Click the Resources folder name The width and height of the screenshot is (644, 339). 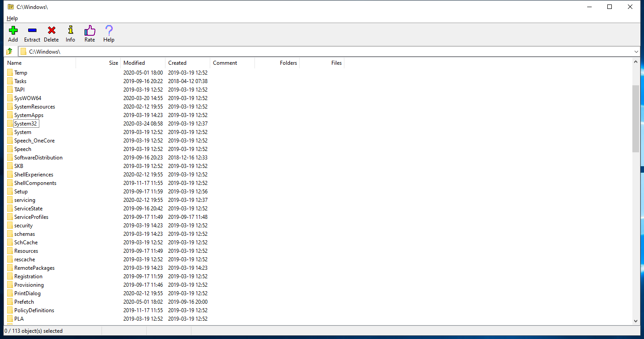pos(26,251)
